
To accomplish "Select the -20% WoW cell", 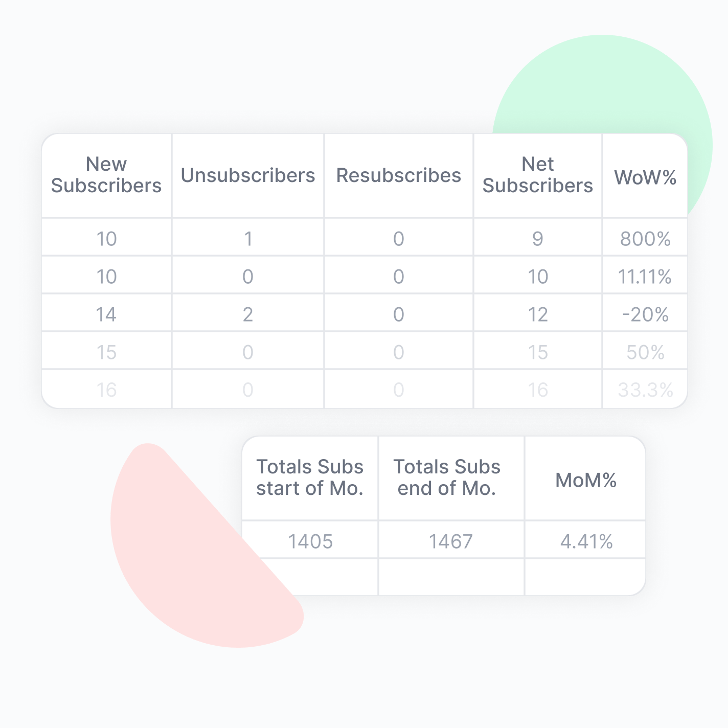I will pos(645,314).
